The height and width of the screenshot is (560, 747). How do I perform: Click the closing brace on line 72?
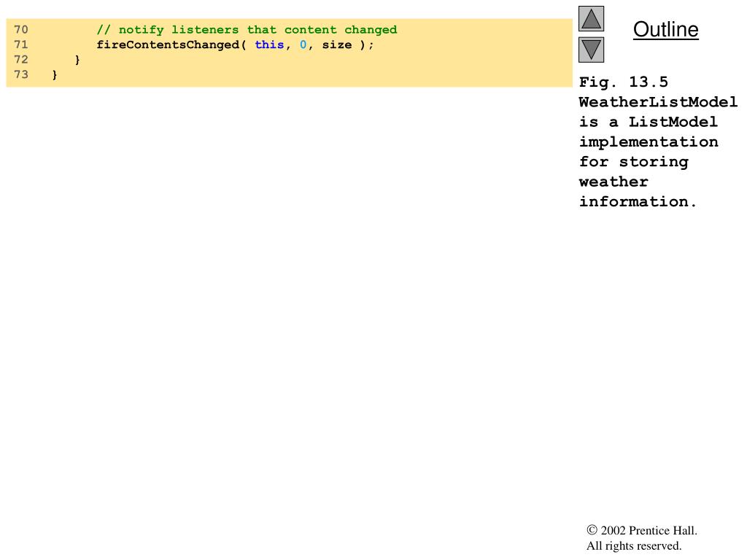pyautogui.click(x=77, y=60)
